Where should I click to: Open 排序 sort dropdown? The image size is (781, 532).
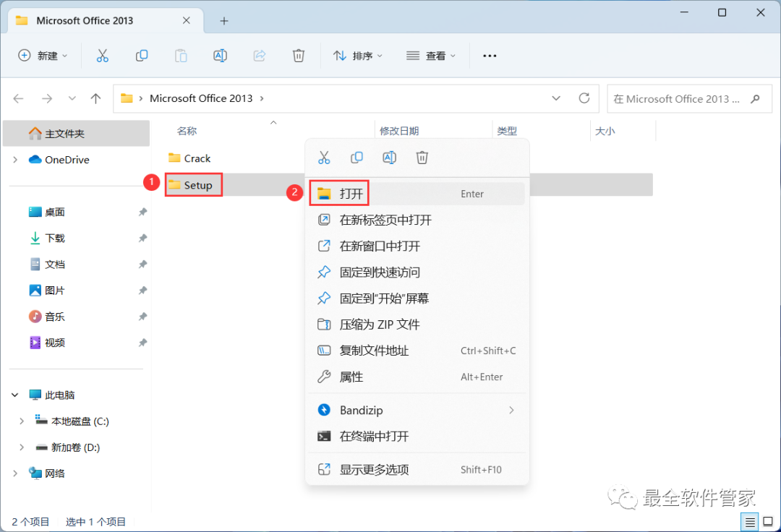(x=358, y=56)
